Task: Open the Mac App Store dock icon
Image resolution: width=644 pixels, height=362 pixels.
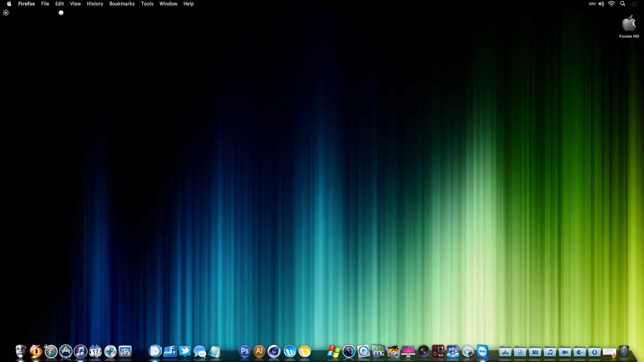Action: click(66, 351)
